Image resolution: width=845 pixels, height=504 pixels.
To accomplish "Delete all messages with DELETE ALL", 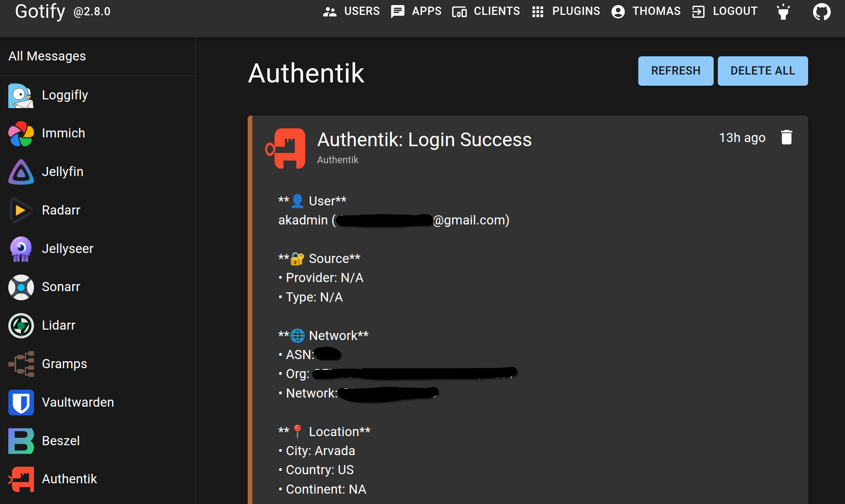I will pos(763,71).
